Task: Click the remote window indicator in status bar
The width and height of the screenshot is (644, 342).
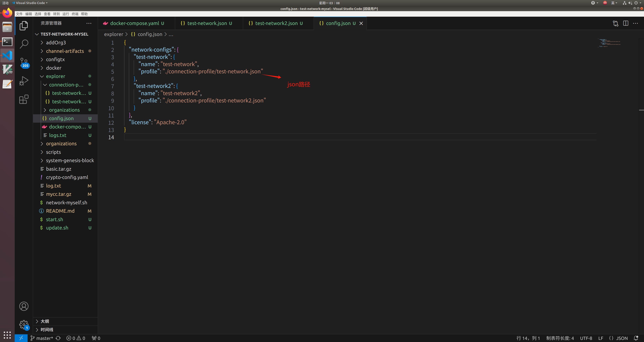Action: [21, 338]
